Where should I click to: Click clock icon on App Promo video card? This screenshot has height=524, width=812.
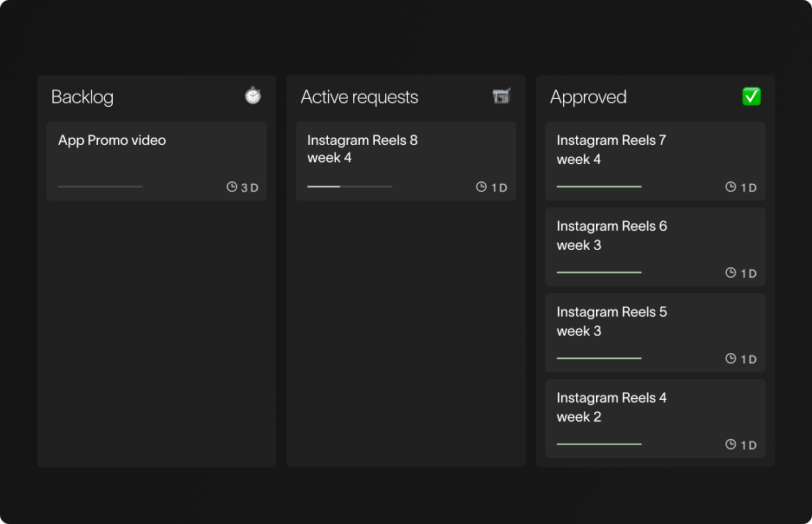(232, 187)
